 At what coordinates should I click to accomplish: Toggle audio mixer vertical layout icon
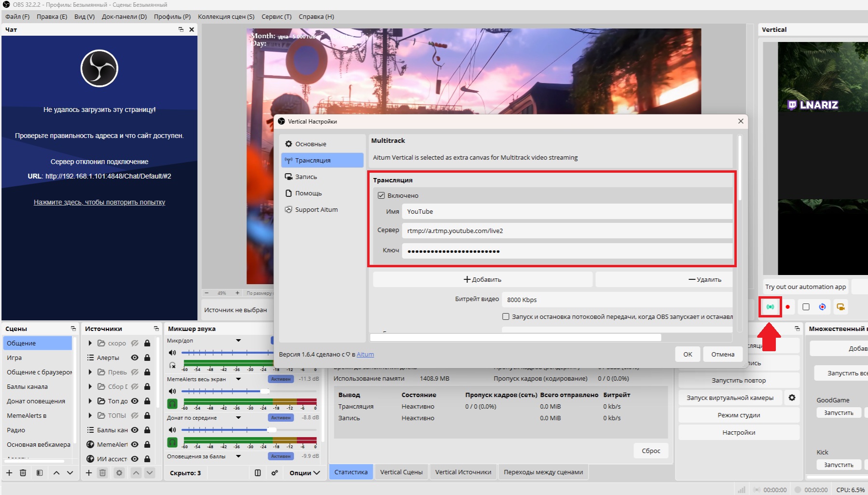click(258, 473)
